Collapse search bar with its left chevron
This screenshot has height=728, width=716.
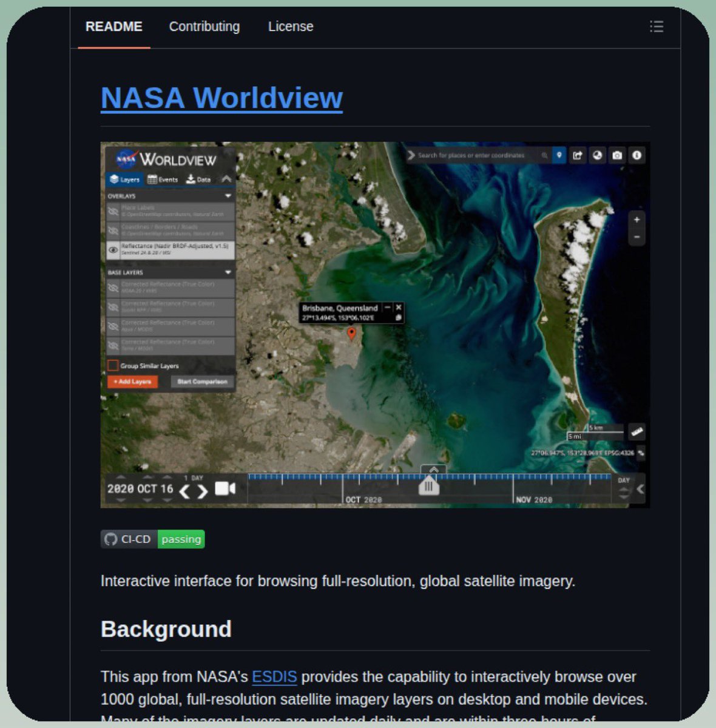[x=411, y=155]
